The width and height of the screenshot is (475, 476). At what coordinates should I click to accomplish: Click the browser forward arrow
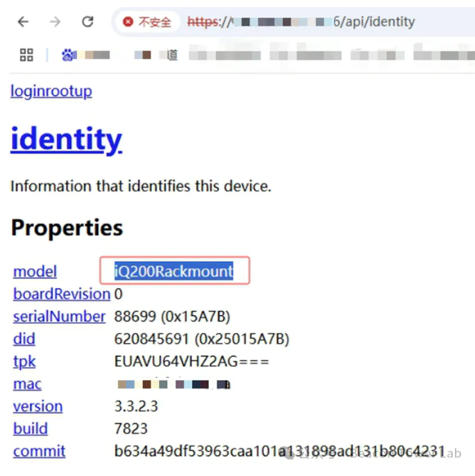[55, 22]
